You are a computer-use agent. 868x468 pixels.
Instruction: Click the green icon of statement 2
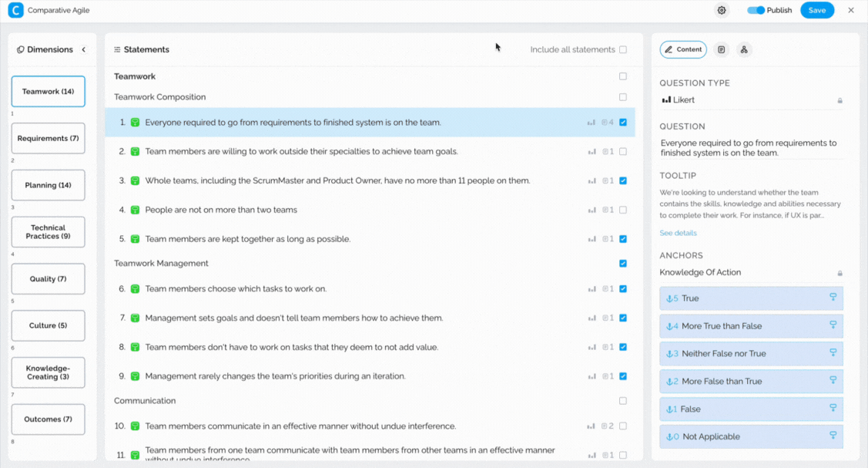(x=135, y=152)
